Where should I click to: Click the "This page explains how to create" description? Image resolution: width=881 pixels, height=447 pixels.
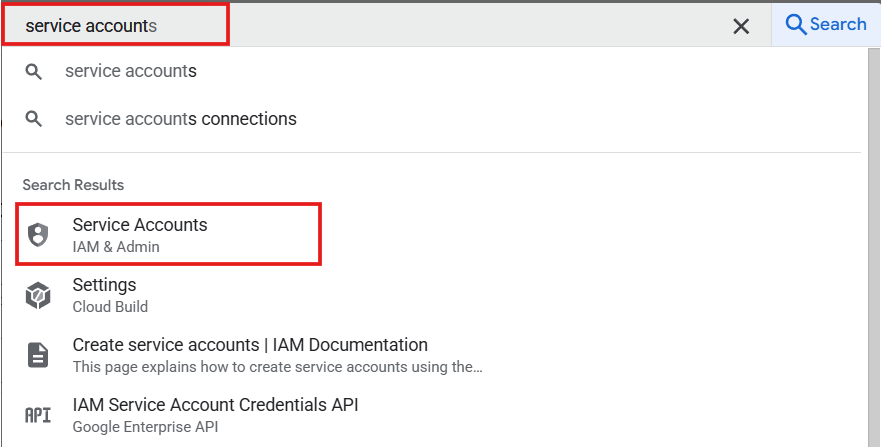pos(278,367)
